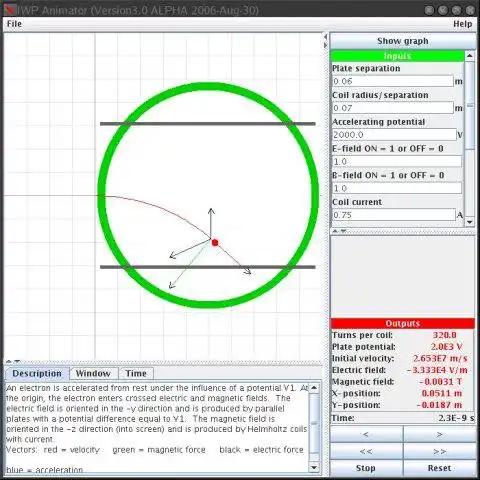Click the Inputs panel scroll down arrow

tap(470, 222)
